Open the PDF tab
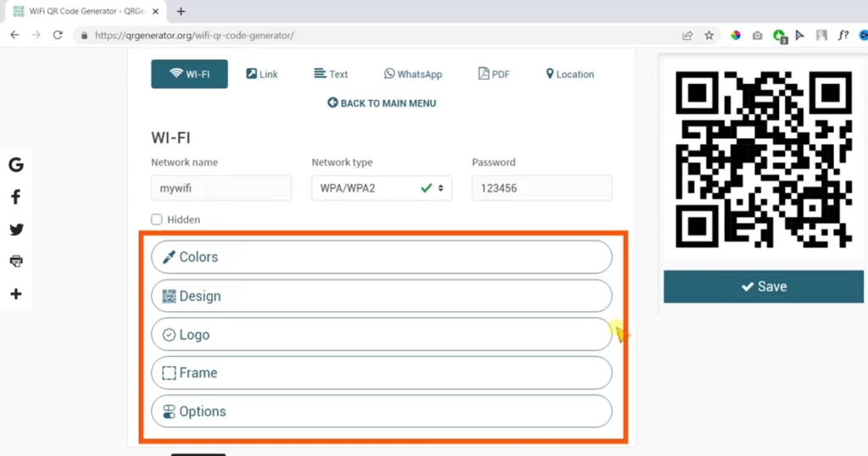 (x=494, y=74)
